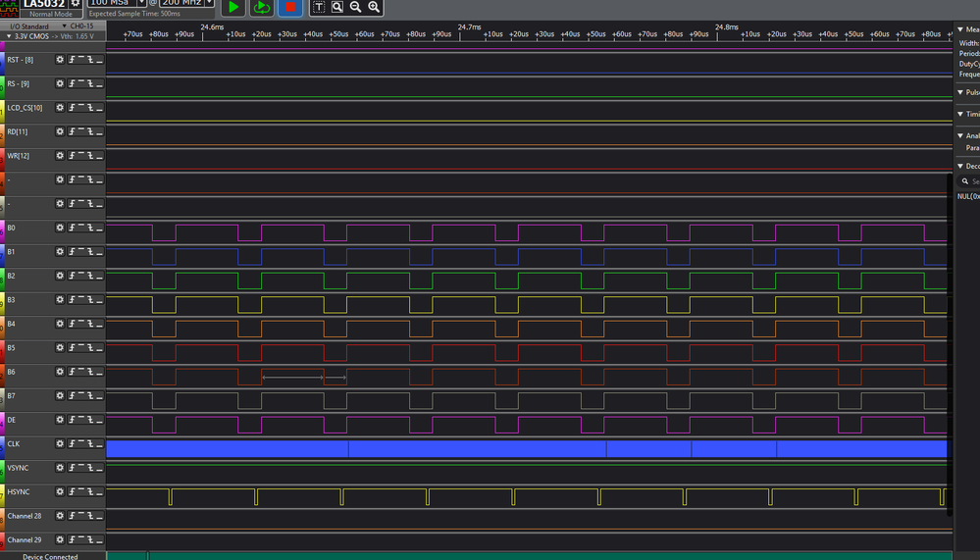Open settings gear for the DE channel
This screenshot has height=560, width=980.
(x=60, y=420)
